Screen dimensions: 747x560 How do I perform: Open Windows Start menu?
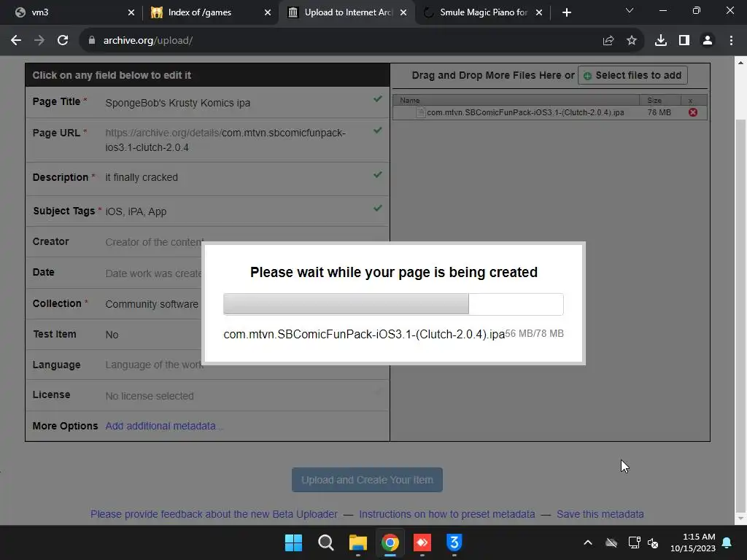[293, 542]
